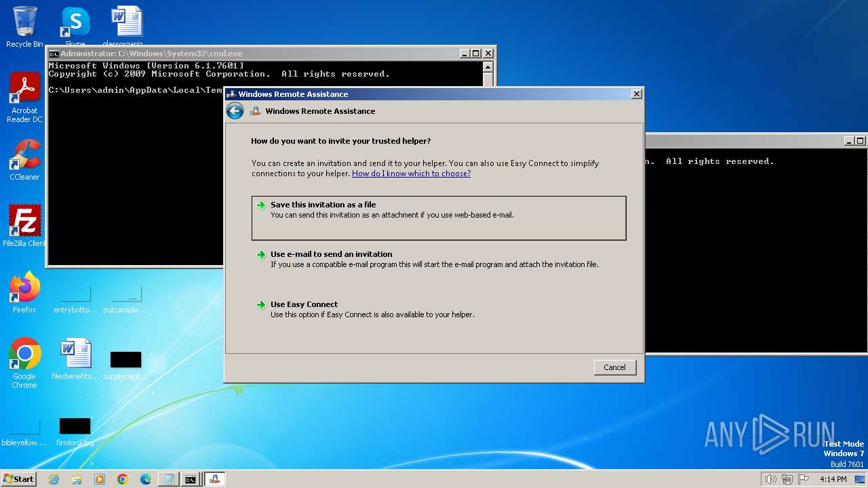The height and width of the screenshot is (488, 868).
Task: Close the Windows Remote Assistance window
Action: click(636, 94)
